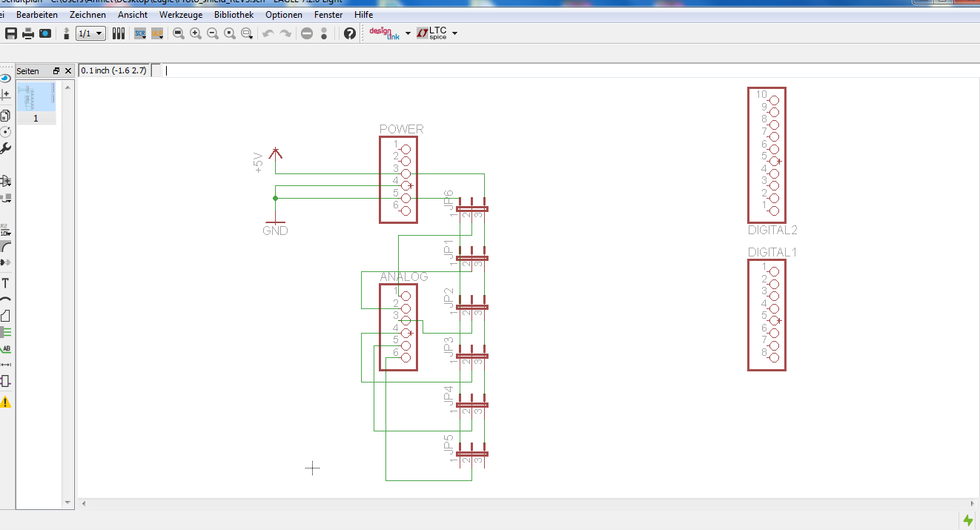
Task: Zoom out with the minus magnifier
Action: point(213,33)
